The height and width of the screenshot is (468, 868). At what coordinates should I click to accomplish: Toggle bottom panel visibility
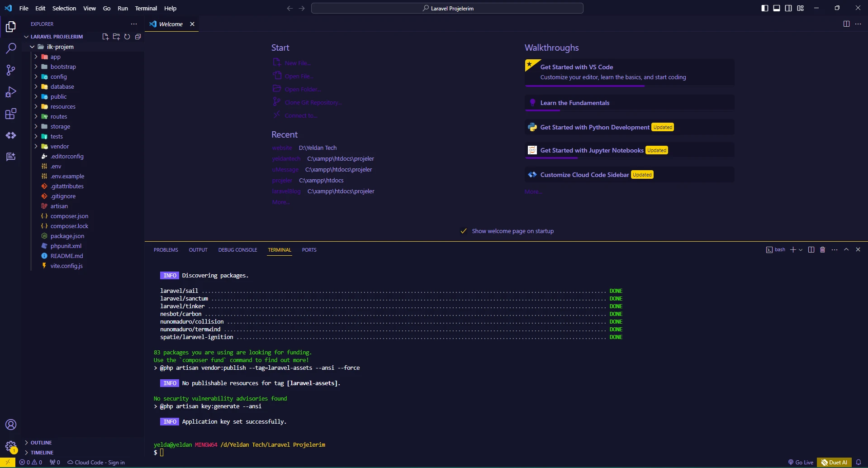coord(777,8)
